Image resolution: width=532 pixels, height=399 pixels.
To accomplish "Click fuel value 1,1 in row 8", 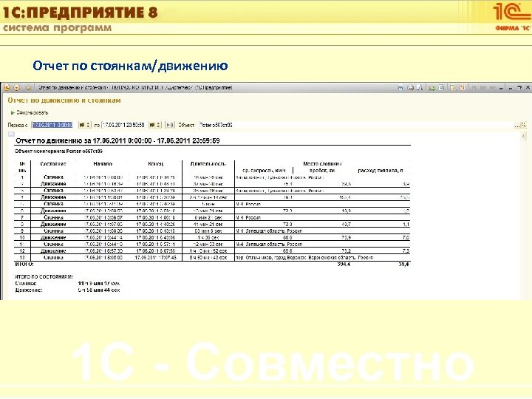I will pyautogui.click(x=406, y=224).
